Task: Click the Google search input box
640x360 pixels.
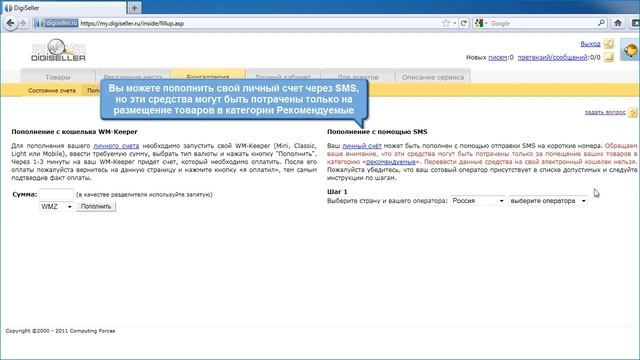Action: (x=542, y=23)
